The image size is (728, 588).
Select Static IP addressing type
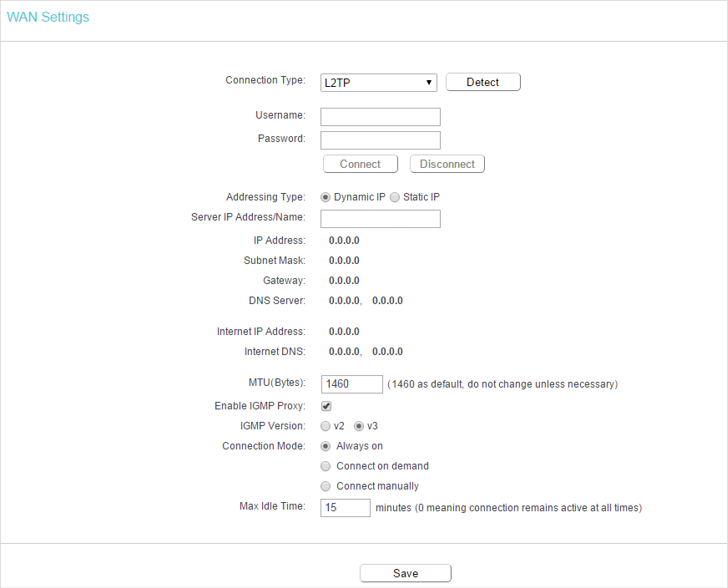[x=395, y=197]
